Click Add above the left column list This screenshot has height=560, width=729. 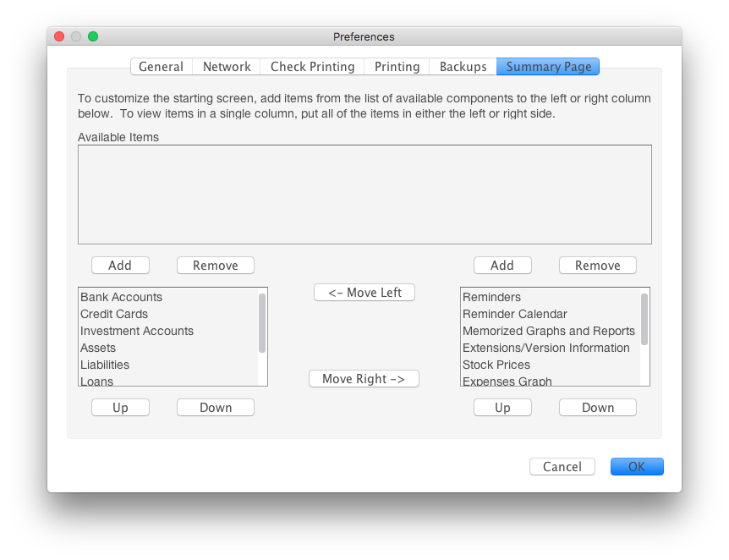pyautogui.click(x=120, y=265)
